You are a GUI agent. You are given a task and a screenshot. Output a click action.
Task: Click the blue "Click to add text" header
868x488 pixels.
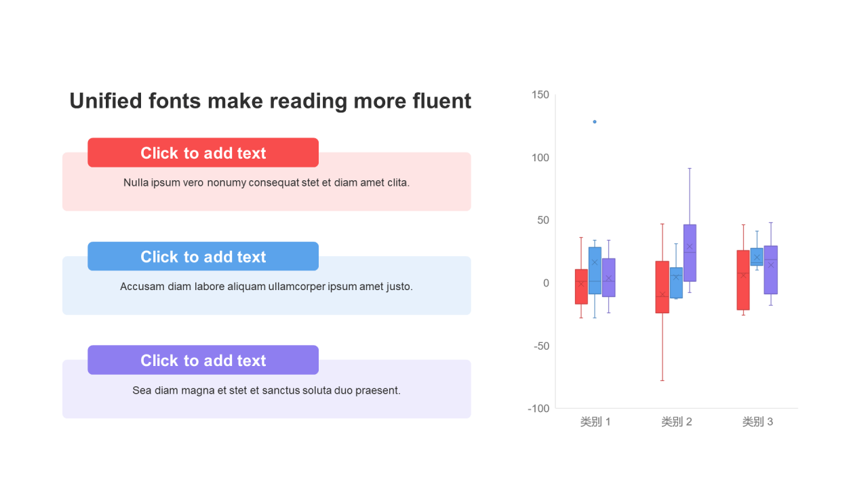point(203,257)
